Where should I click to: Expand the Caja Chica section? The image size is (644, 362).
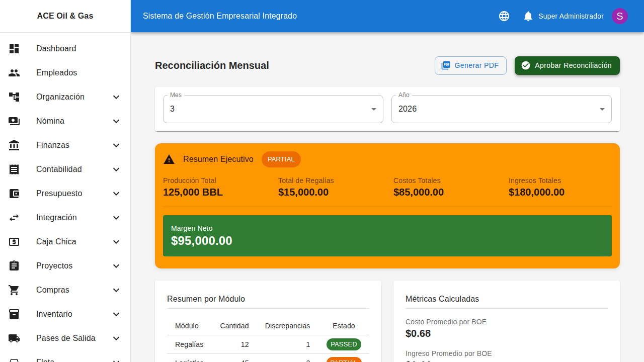[x=116, y=241]
